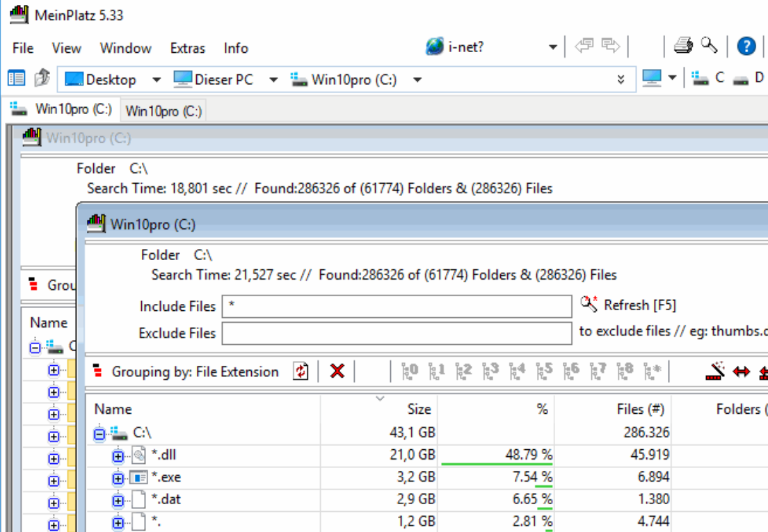
Task: Click the folder-up arrow icon in address bar
Action: 42,79
